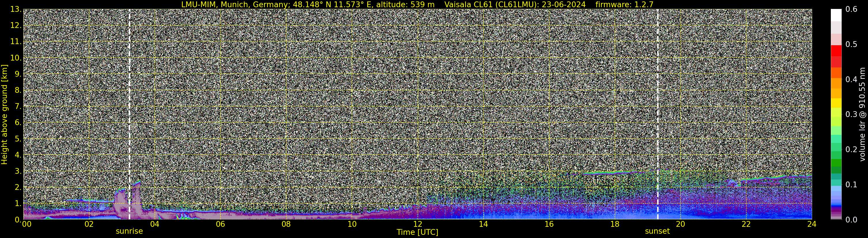Click the time axis tick label '18'
The width and height of the screenshot is (868, 238).
tap(614, 224)
